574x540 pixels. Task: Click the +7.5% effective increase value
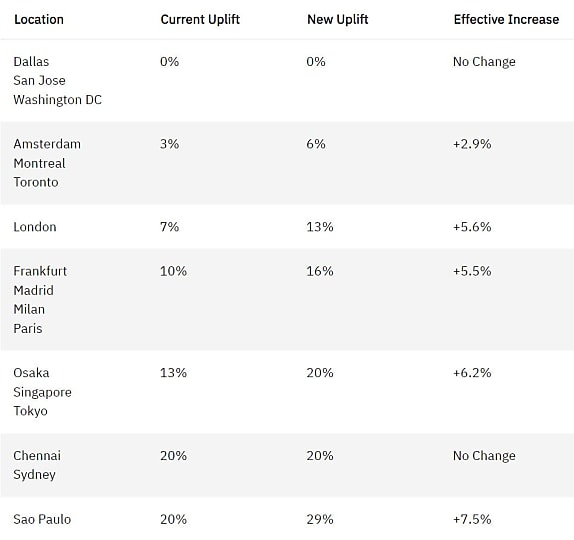[472, 519]
